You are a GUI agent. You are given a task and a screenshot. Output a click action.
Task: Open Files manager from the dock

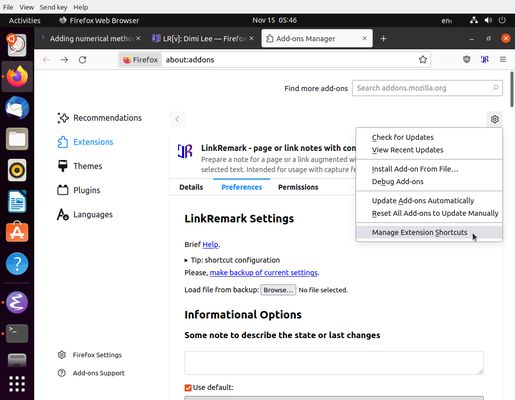[17, 139]
